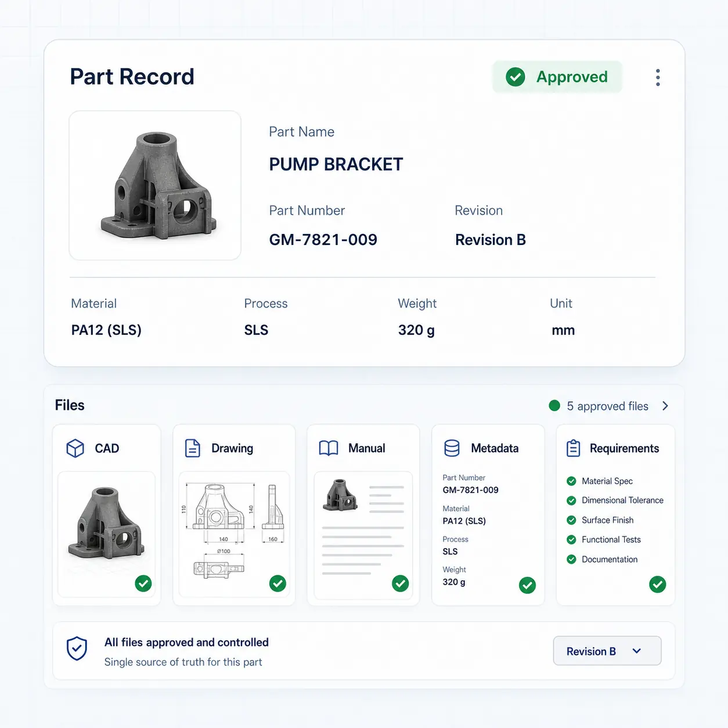Click All files approved and controlled text
Image resolution: width=728 pixels, height=728 pixels.
point(186,643)
